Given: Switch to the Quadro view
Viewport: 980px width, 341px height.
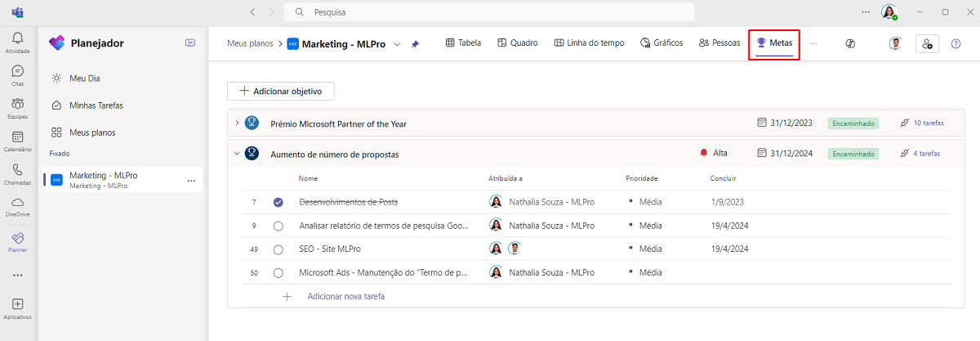Looking at the screenshot, I should coord(518,43).
